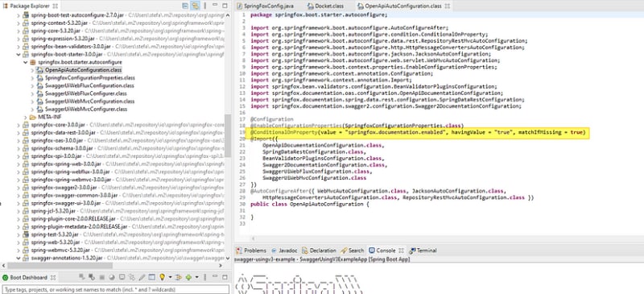Open Boot Dashboard view menu
The image size is (644, 294).
[x=205, y=277]
